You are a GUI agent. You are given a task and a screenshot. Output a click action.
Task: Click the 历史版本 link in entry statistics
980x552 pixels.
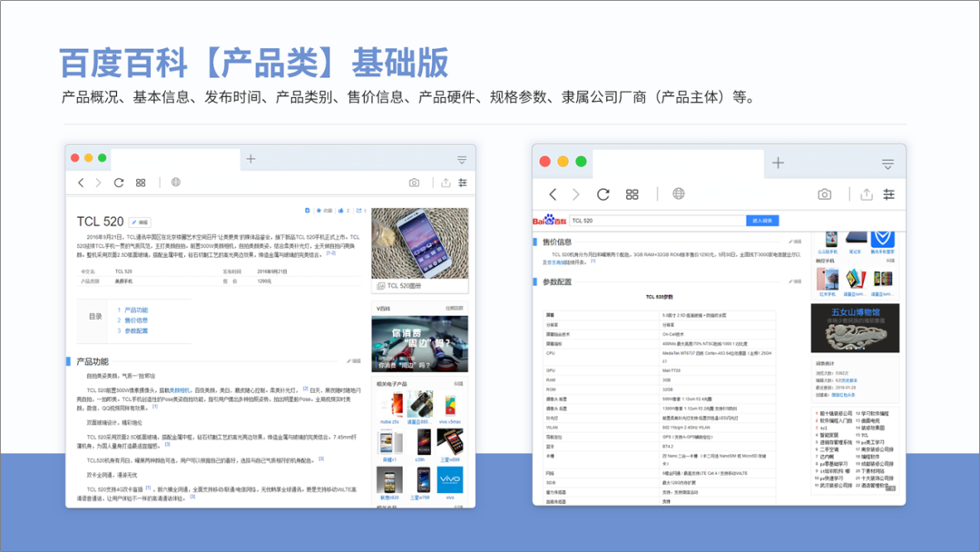point(848,380)
